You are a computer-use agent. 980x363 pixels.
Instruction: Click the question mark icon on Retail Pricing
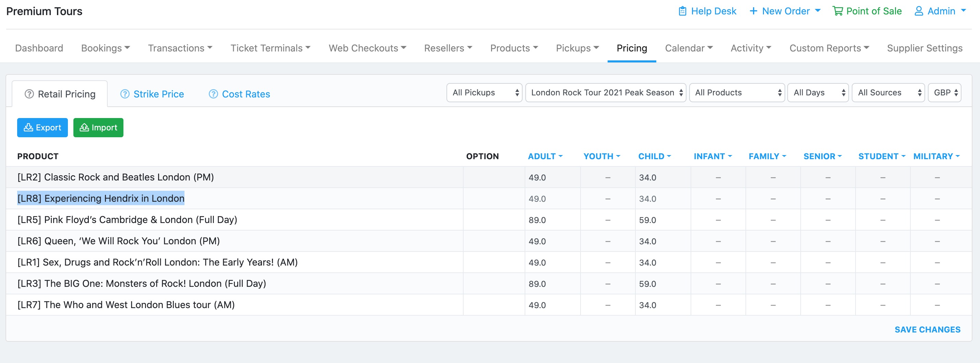[29, 94]
